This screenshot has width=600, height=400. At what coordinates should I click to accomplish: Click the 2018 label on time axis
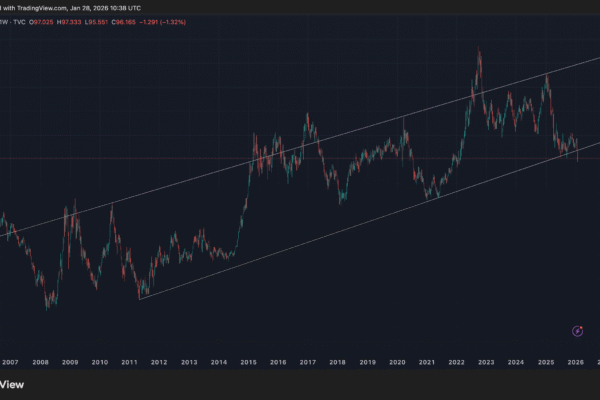[337, 361]
